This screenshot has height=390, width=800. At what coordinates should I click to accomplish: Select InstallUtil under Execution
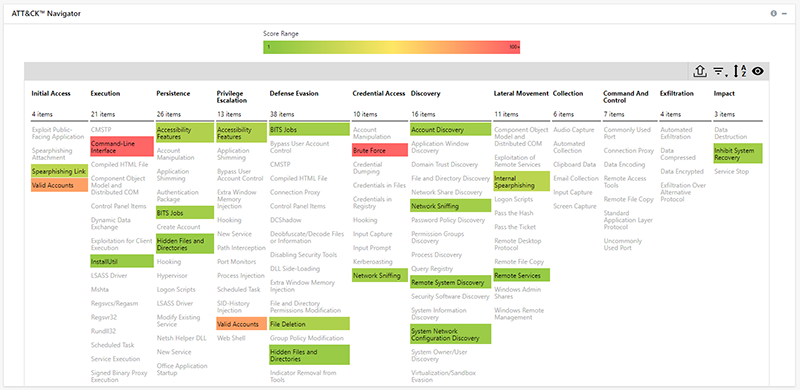[x=122, y=261]
